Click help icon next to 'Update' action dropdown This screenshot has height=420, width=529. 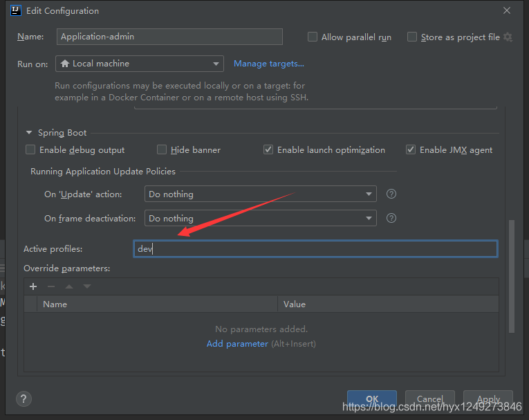[391, 194]
